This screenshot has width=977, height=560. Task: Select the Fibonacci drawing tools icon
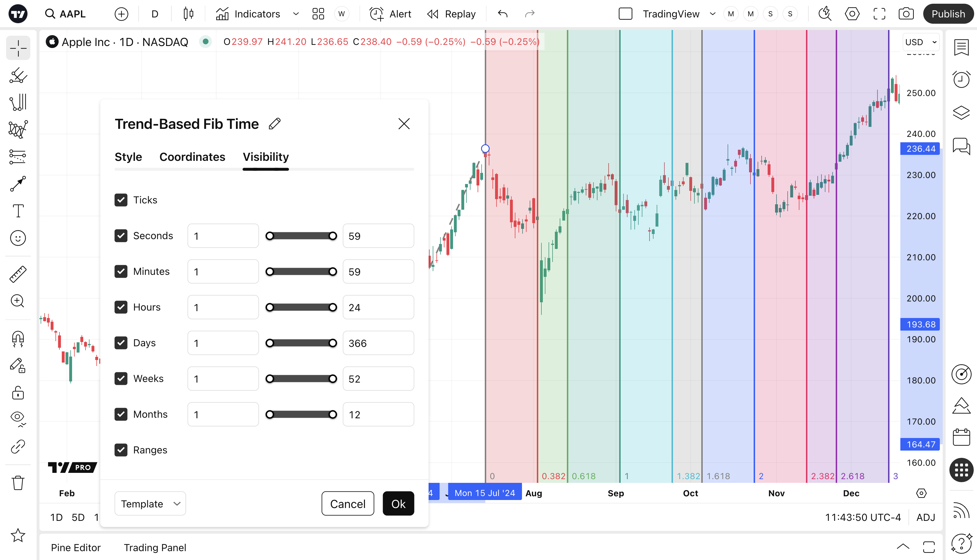18,102
